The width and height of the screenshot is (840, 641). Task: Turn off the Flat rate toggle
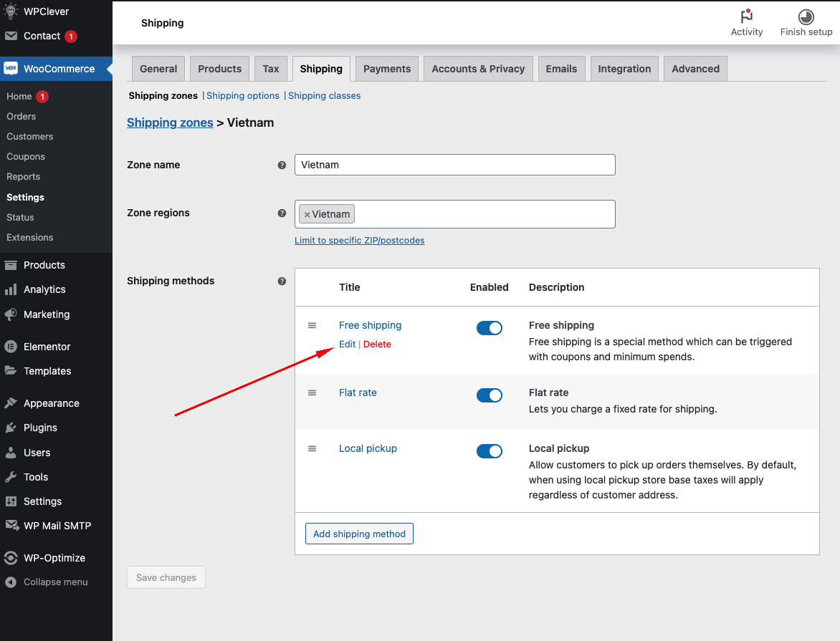point(490,395)
